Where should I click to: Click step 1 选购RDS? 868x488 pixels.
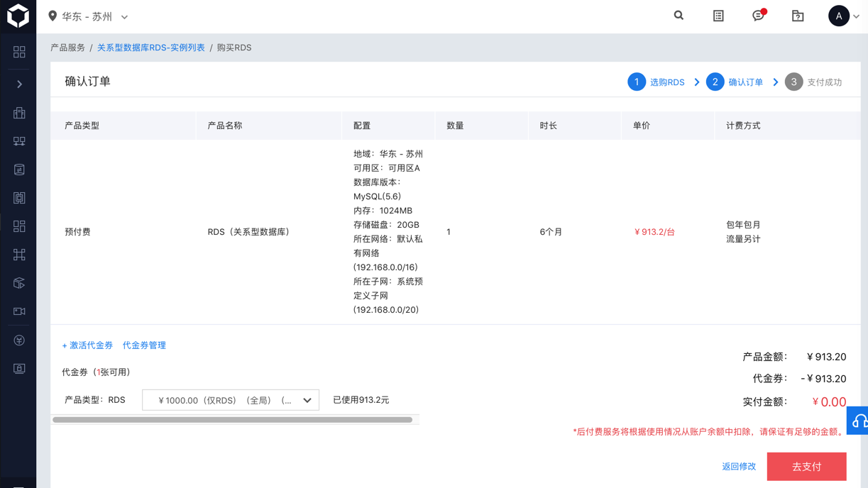657,82
